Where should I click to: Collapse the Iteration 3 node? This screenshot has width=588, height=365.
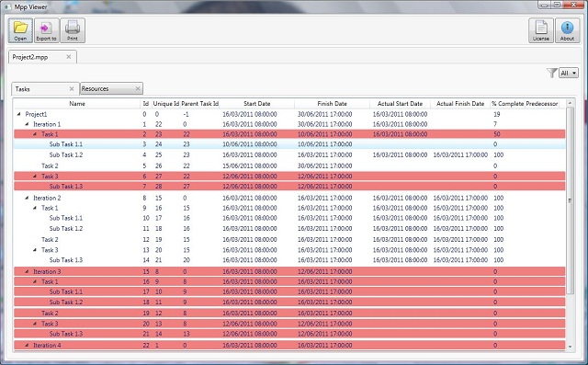pos(27,271)
